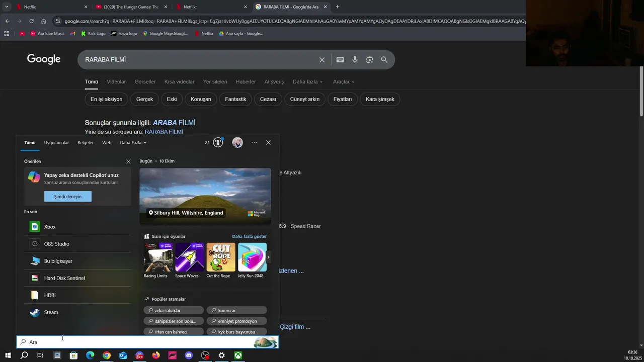Open new Chrome tab plus button

pos(337,7)
